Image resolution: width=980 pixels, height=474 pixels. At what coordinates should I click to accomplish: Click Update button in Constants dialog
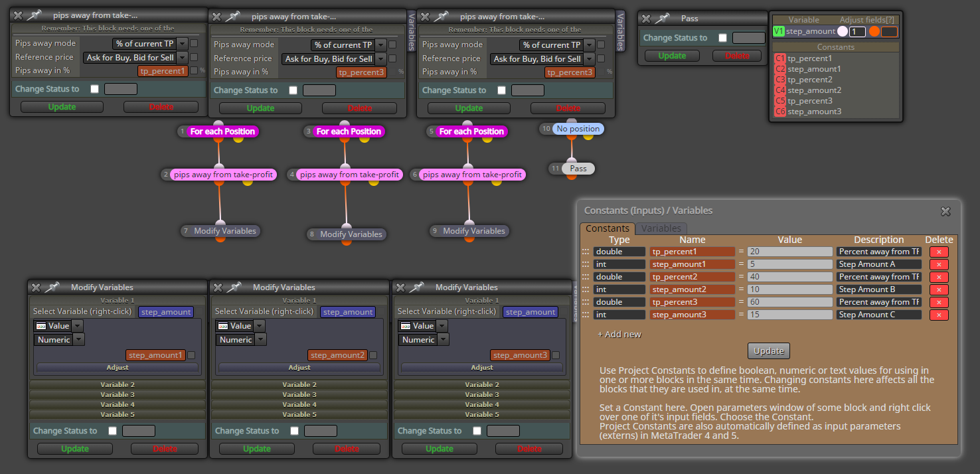769,351
